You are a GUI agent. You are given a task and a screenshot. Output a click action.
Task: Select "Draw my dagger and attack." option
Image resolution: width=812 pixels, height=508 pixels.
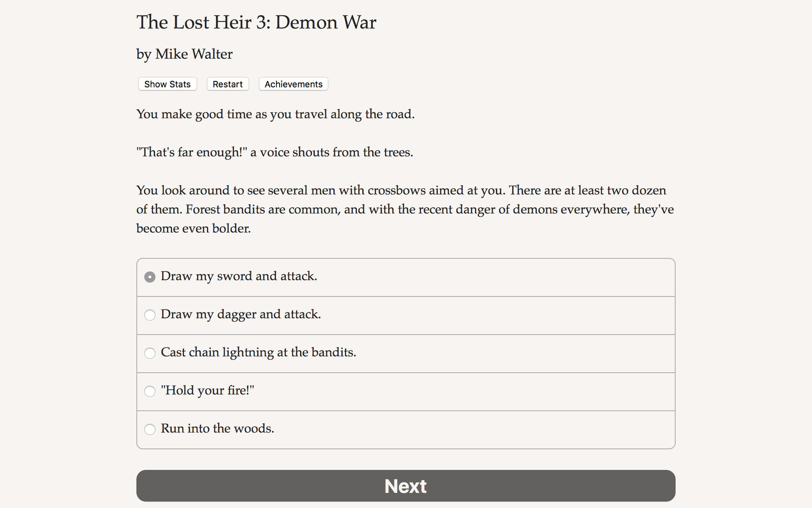(241, 315)
